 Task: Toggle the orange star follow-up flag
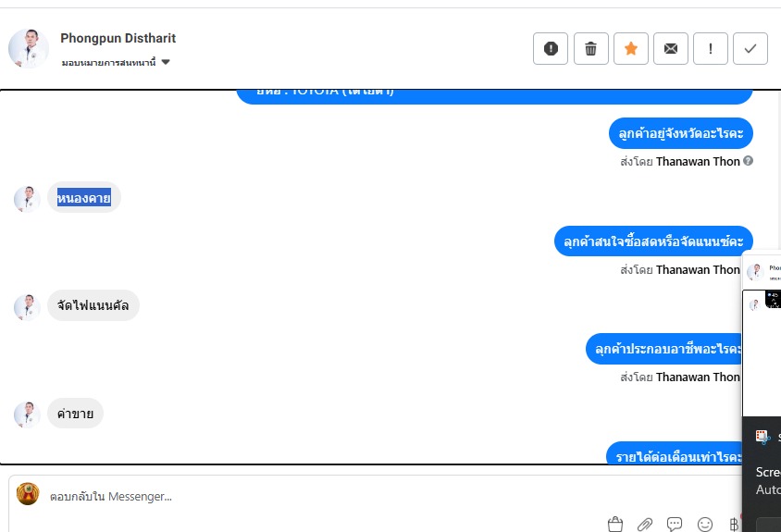(631, 49)
